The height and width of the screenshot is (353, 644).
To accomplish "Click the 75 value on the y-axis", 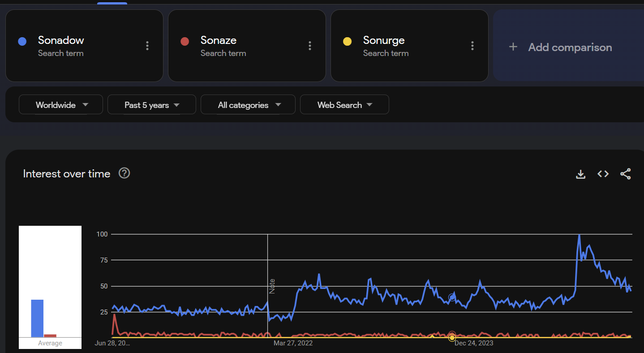I will coord(104,260).
